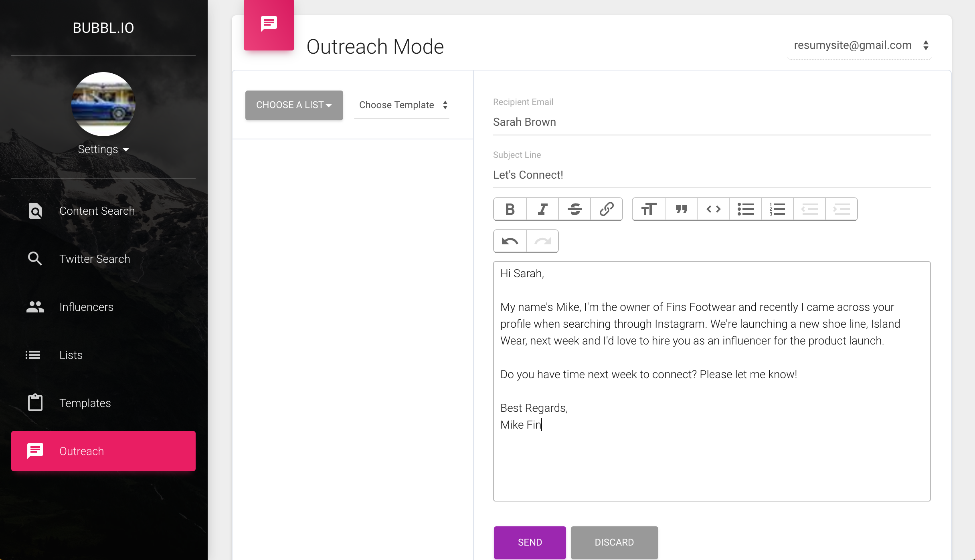The width and height of the screenshot is (975, 560).
Task: Open the Choose Template selector
Action: [x=402, y=105]
